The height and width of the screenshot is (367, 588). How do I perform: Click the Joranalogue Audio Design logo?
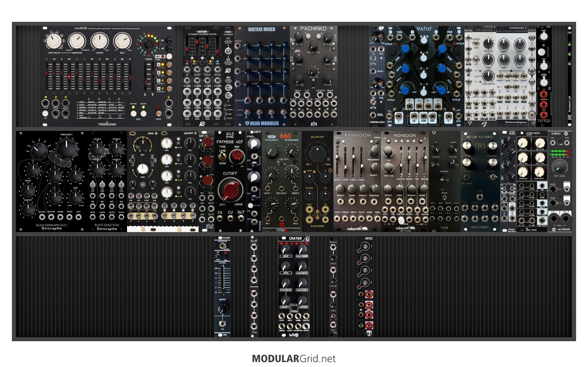(x=516, y=123)
